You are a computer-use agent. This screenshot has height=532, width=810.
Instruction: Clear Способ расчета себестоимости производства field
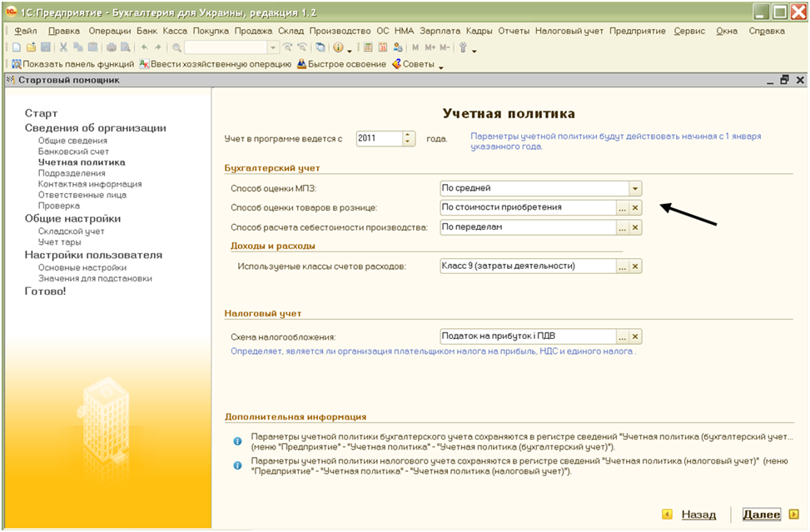click(635, 228)
